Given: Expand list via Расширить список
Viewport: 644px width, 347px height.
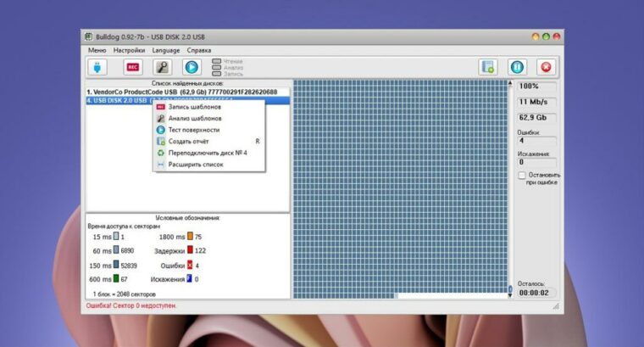Looking at the screenshot, I should pyautogui.click(x=195, y=164).
